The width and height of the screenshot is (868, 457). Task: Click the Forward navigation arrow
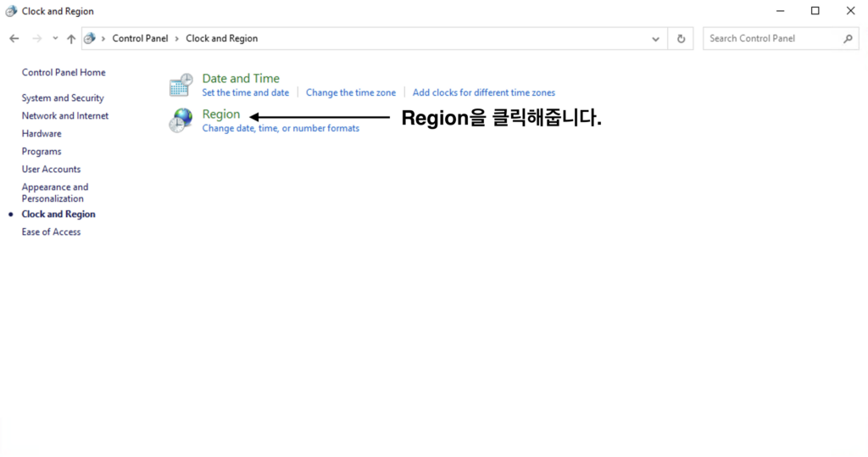36,38
